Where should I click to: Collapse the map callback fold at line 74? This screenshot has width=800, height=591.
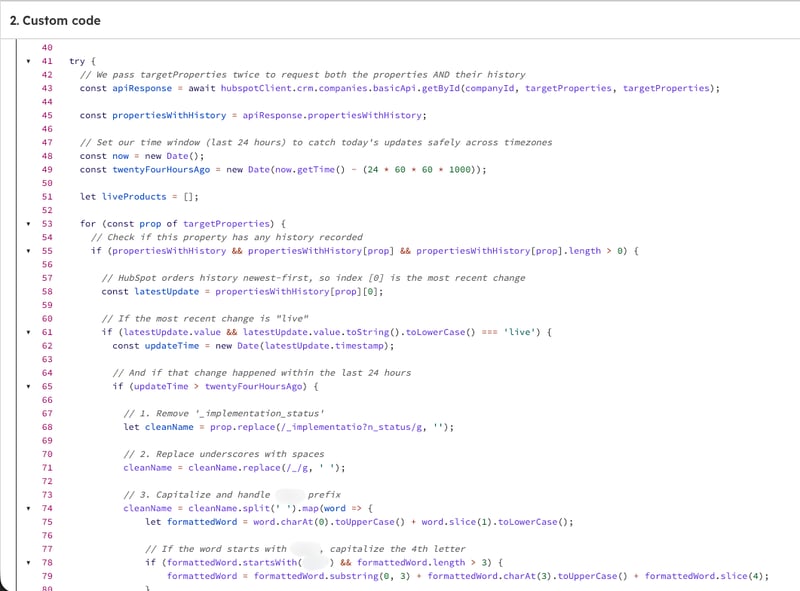coord(29,508)
